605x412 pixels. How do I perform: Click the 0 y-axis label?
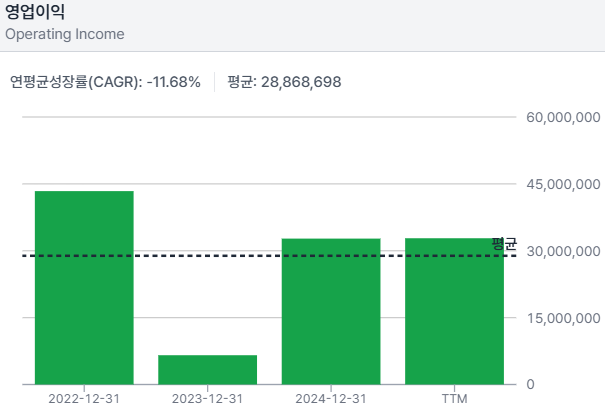[x=531, y=385]
